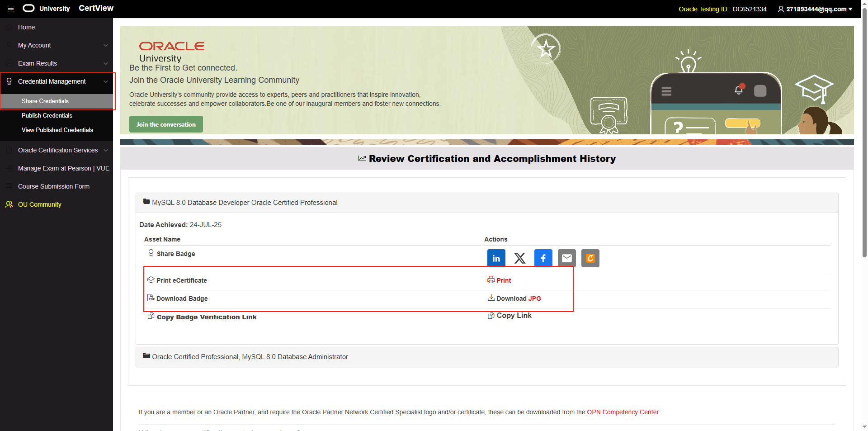Image resolution: width=868 pixels, height=431 pixels.
Task: Collapse the MySQL 8.0 Database Developer section
Action: (487, 203)
